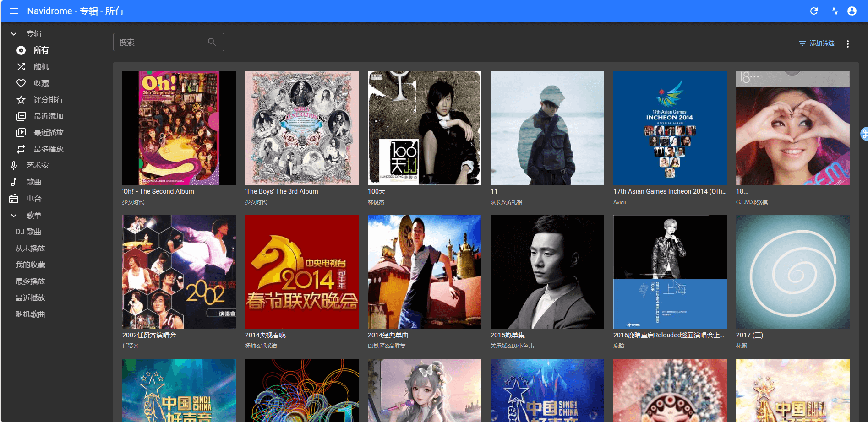This screenshot has height=422, width=868.
Task: Open the DJ 歌曲 playlist
Action: (x=28, y=232)
